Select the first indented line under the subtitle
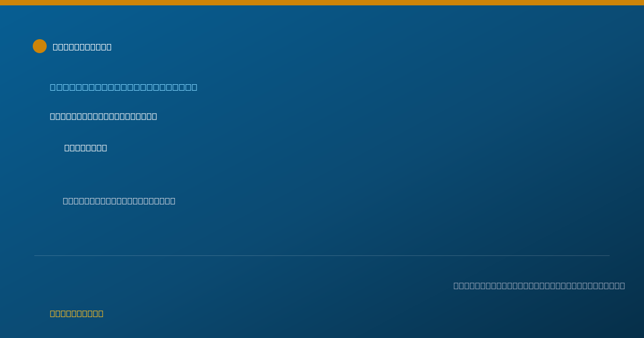 click(85, 148)
